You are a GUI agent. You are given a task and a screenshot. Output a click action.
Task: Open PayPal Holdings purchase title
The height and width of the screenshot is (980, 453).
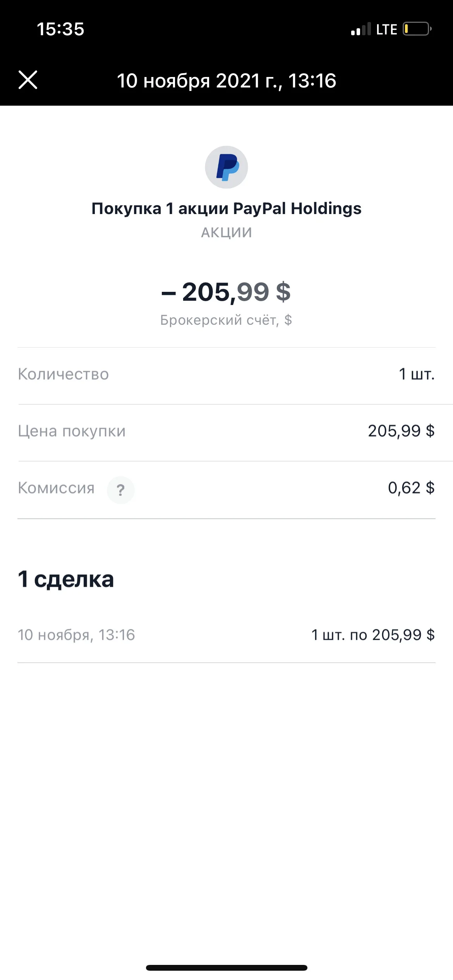[x=226, y=208]
